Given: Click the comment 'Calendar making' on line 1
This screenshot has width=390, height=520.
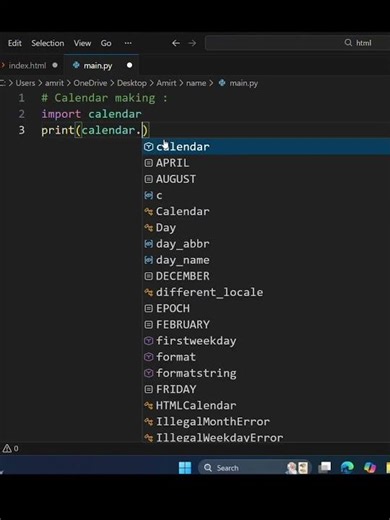Looking at the screenshot, I should click(105, 98).
